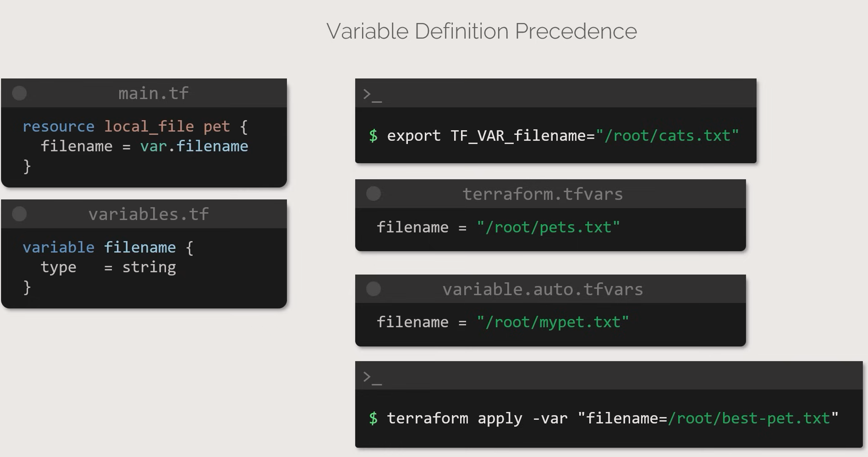This screenshot has width=868, height=457.
Task: Click the "/root/mypet.txt" string value
Action: [x=553, y=322]
